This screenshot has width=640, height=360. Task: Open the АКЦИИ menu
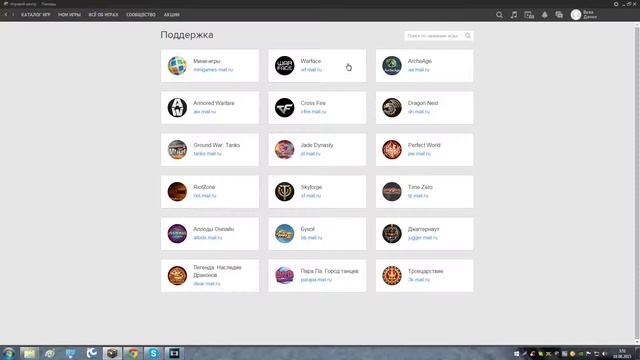coord(172,15)
